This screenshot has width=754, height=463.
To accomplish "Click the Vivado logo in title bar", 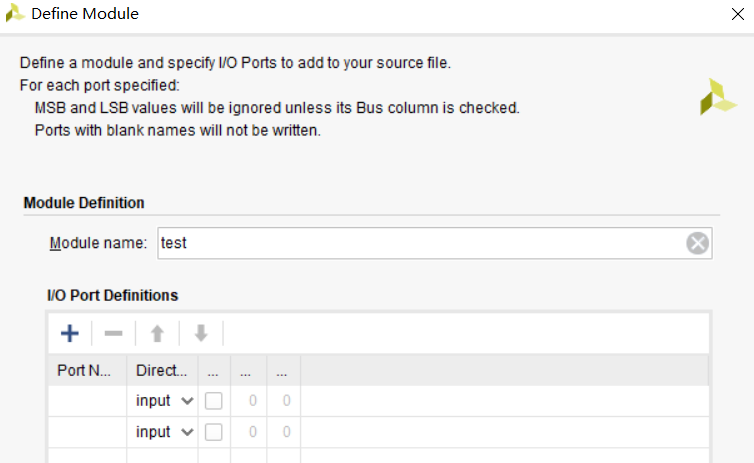I will [15, 13].
